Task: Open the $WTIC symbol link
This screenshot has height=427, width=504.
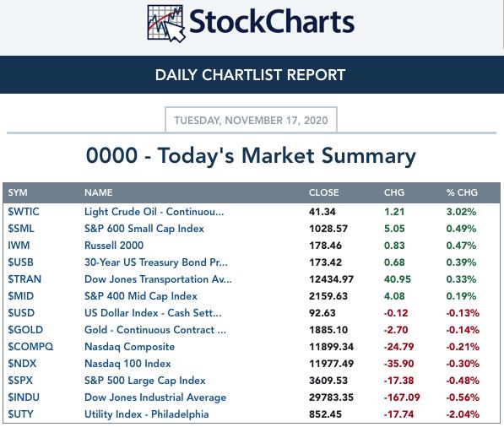Action: click(x=24, y=212)
